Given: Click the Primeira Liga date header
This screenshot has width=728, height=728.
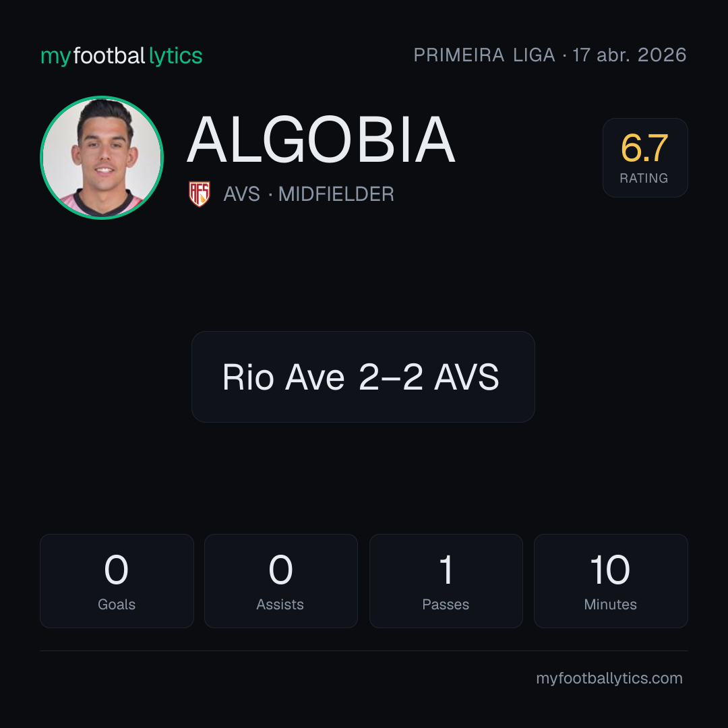Looking at the screenshot, I should pyautogui.click(x=550, y=55).
